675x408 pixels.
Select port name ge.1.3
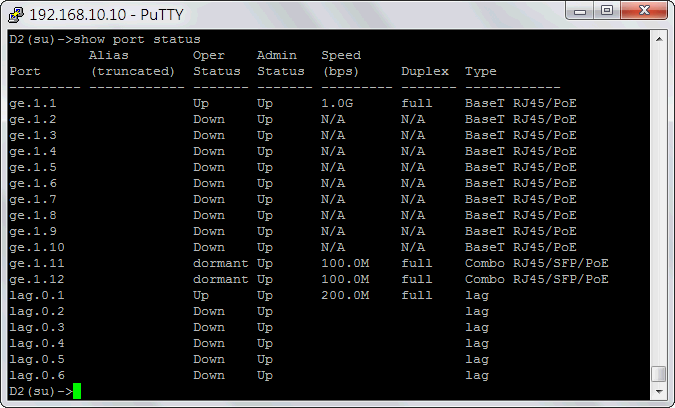pyautogui.click(x=33, y=136)
